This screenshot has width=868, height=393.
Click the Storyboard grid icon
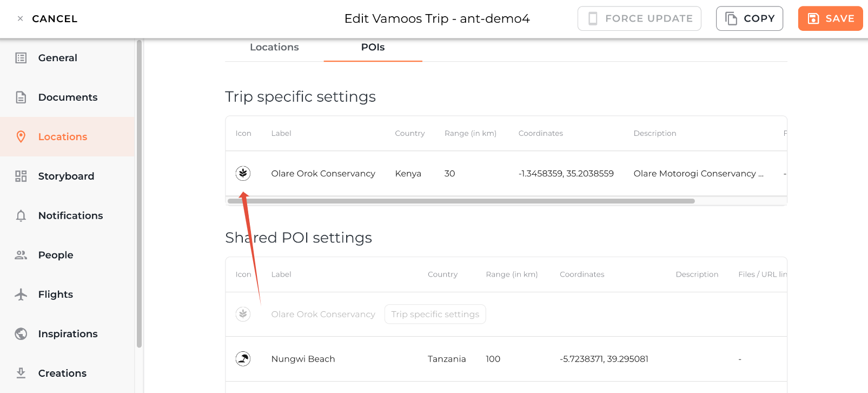[21, 176]
